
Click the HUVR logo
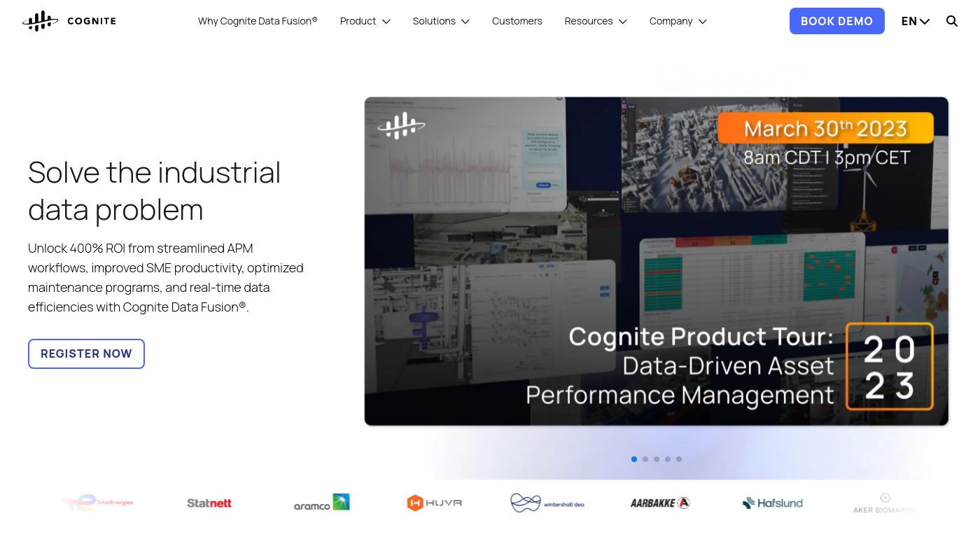tap(435, 503)
